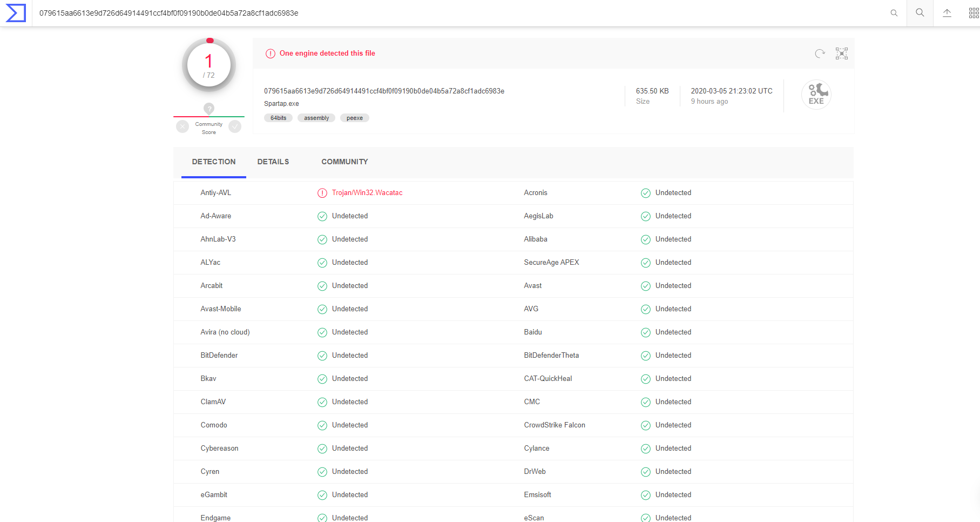Click the small search icon in hash bar
Screen dimensions: 980x522
coord(894,13)
